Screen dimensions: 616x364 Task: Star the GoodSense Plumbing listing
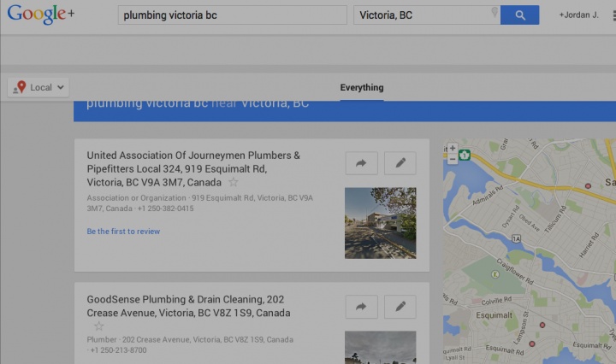point(99,326)
